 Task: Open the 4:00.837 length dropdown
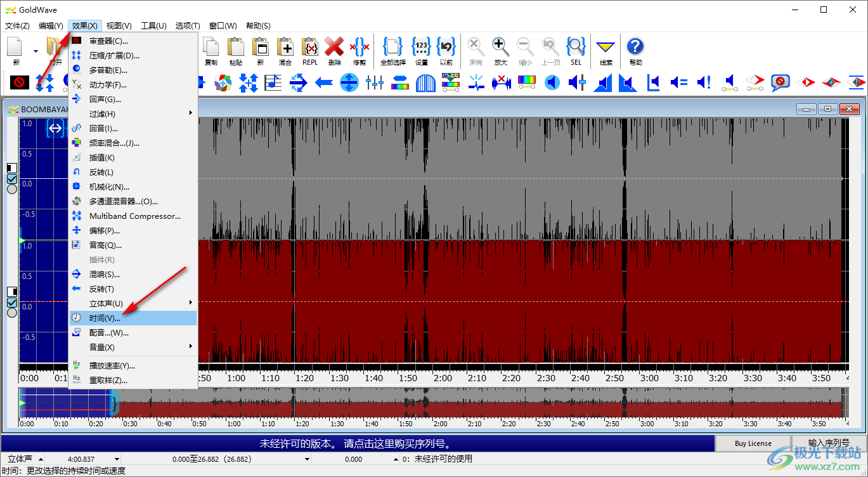(117, 459)
